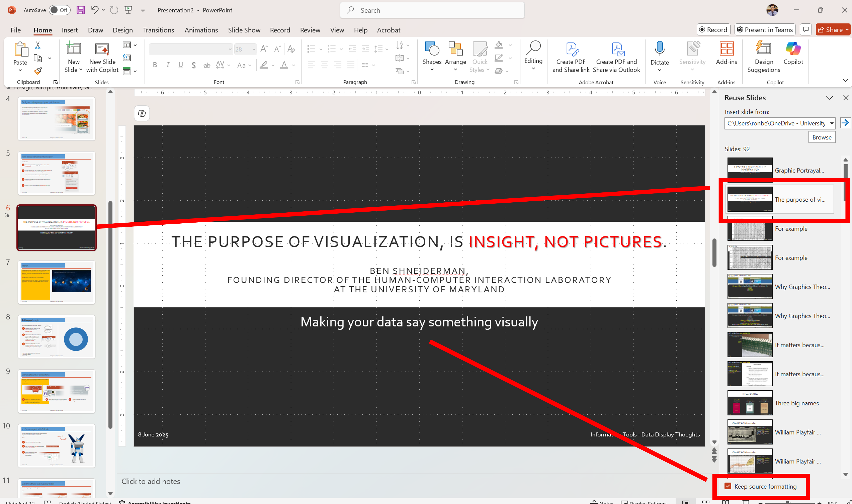This screenshot has width=852, height=504.
Task: Select the Format Painter tool
Action: [x=38, y=71]
